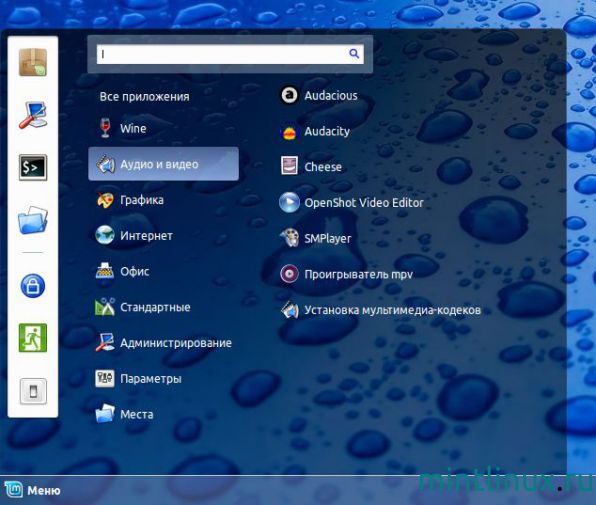Click the Меню button in the panel
This screenshot has height=505, width=596.
32,490
